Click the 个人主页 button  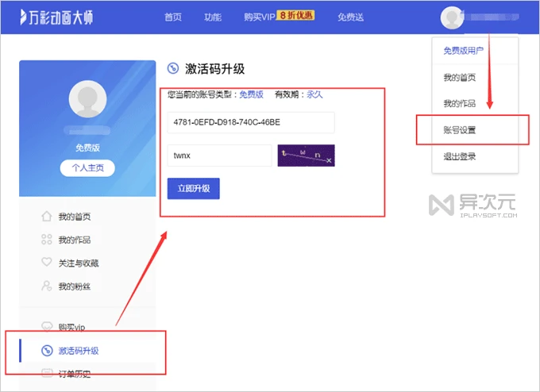tap(87, 168)
